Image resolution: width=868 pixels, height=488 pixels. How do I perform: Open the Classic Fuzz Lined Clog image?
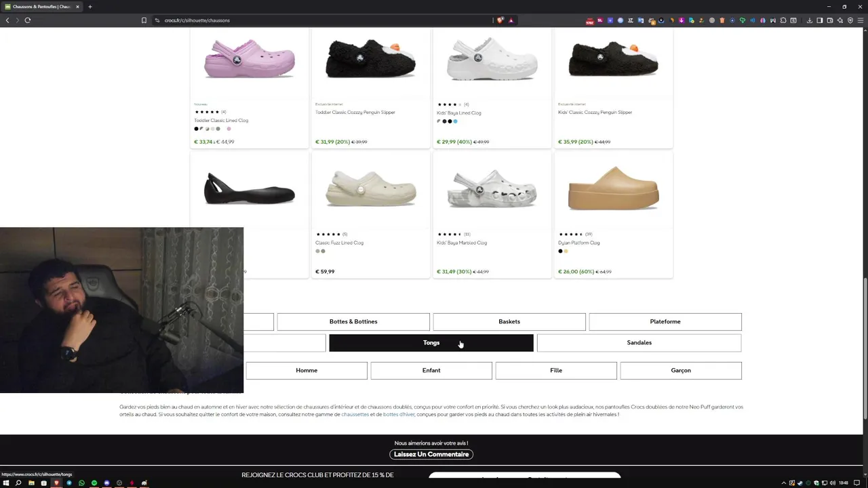point(371,188)
